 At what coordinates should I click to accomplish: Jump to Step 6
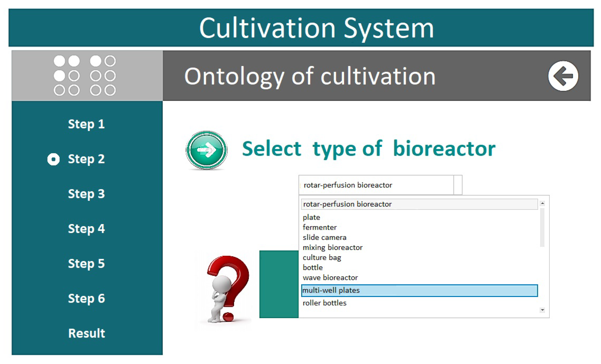click(86, 299)
